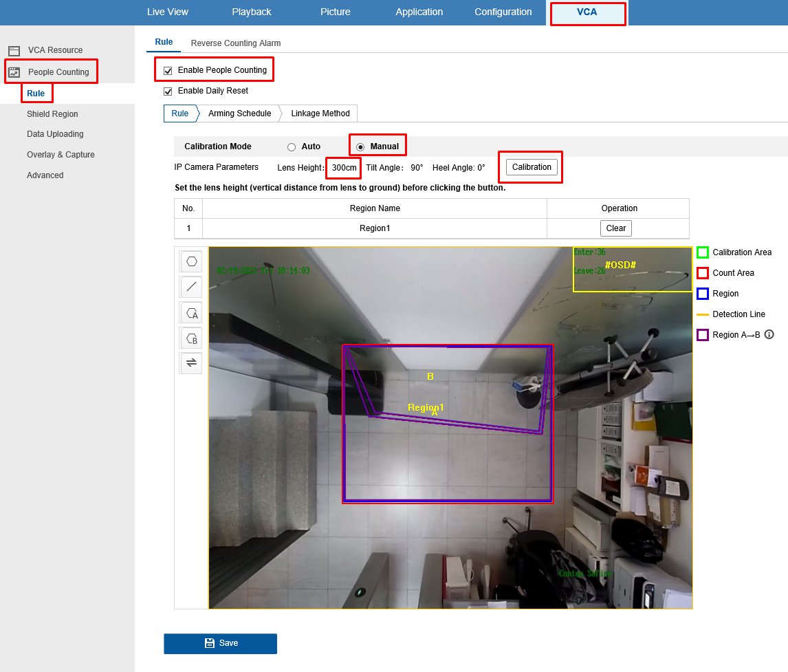The image size is (788, 672).
Task: Open VCA Resource in sidebar
Action: click(55, 50)
